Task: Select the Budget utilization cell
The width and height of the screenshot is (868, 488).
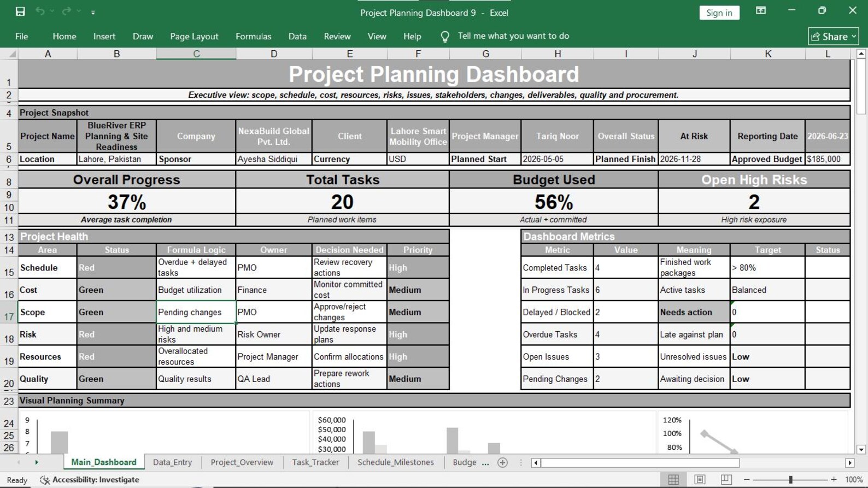Action: (x=196, y=290)
